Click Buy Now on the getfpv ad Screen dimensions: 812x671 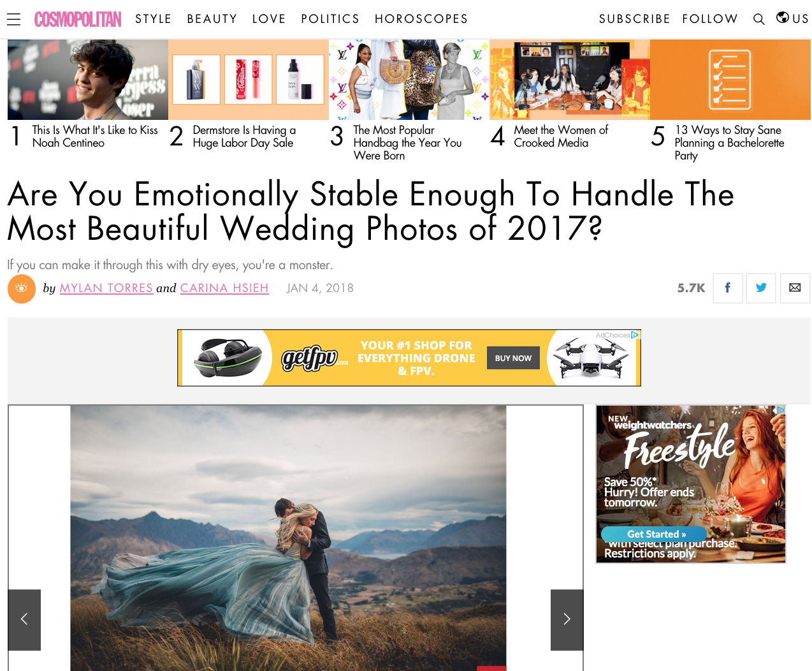coord(513,358)
